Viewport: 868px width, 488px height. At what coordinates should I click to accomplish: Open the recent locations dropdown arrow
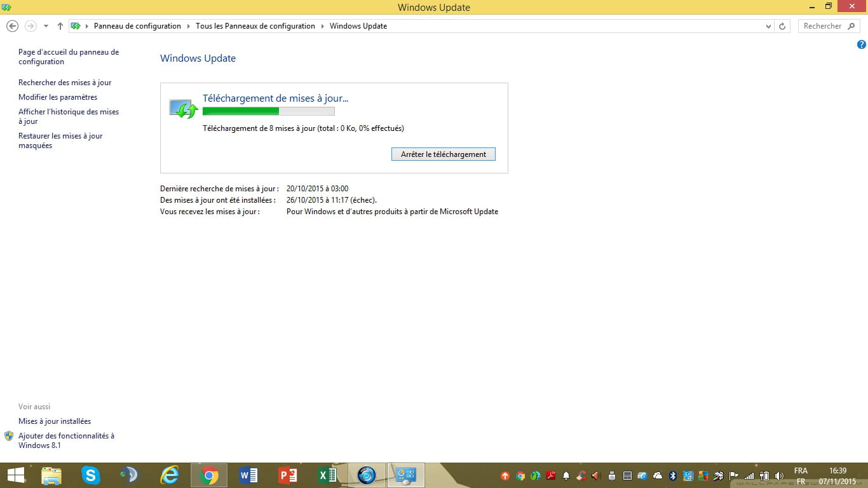[x=46, y=26]
